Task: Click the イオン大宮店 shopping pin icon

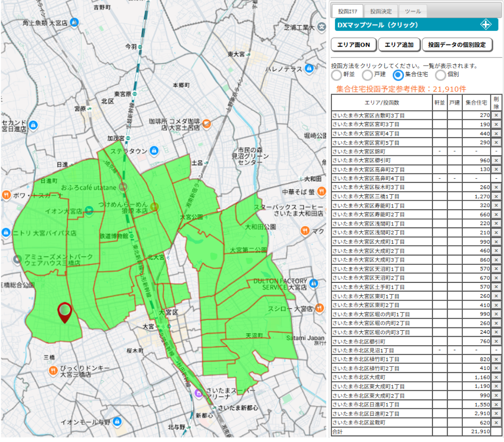Action: tap(89, 211)
